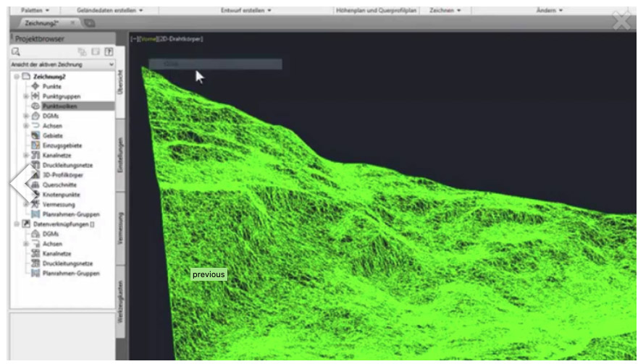
Task: Open the 'Ansicht der aktiven Zeichnung' dropdown
Action: (x=62, y=64)
